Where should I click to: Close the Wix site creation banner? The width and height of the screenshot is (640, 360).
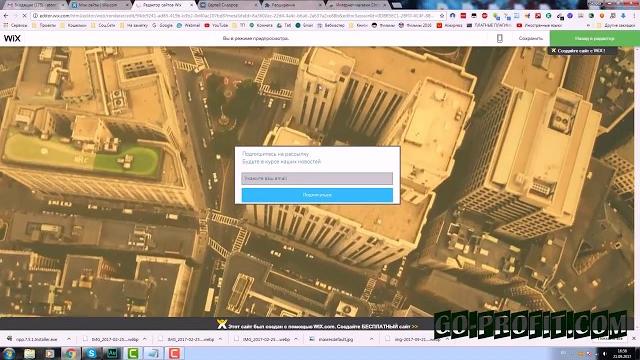click(x=553, y=51)
